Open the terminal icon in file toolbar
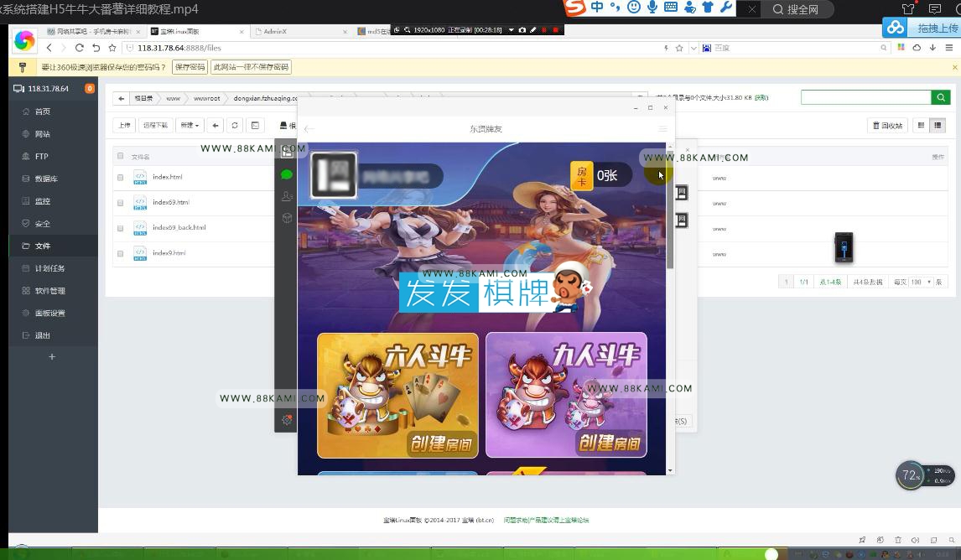Image resolution: width=961 pixels, height=560 pixels. point(256,125)
